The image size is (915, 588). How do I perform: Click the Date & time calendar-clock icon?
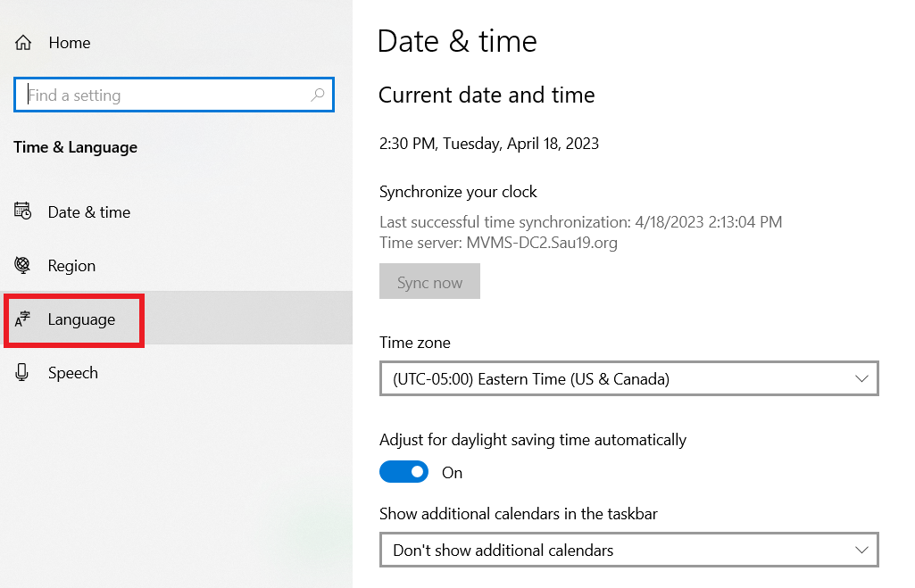click(x=23, y=211)
